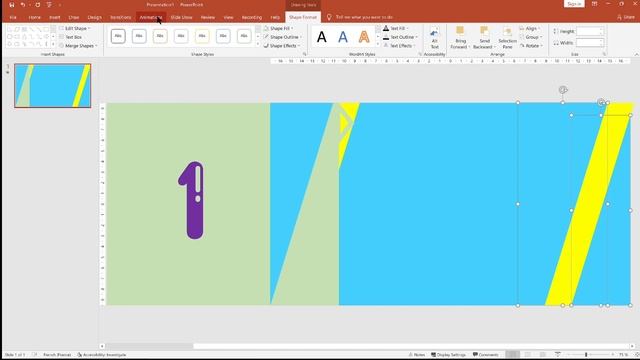Undo the last action

(x=23, y=5)
